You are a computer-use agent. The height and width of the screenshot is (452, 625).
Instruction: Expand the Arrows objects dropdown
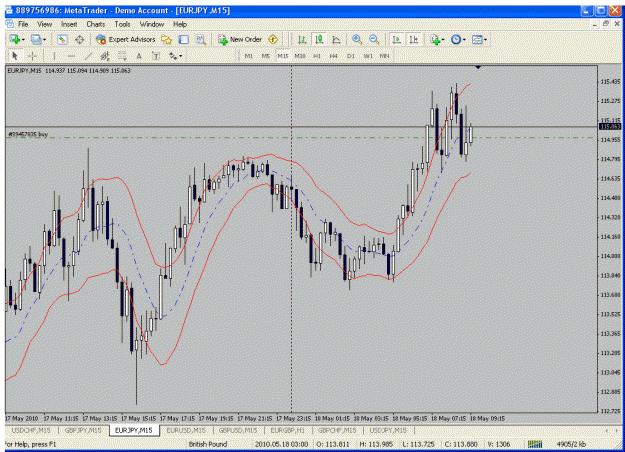(181, 57)
